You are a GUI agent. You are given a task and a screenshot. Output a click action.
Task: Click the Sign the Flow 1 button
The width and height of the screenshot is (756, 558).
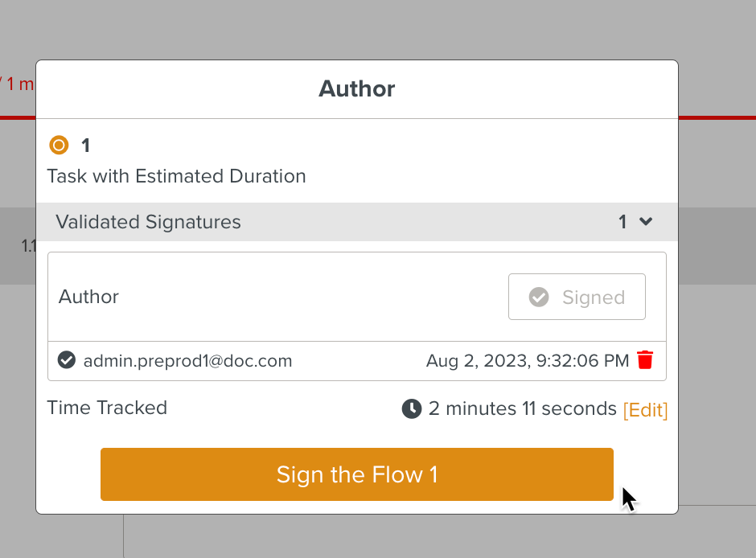click(x=356, y=474)
